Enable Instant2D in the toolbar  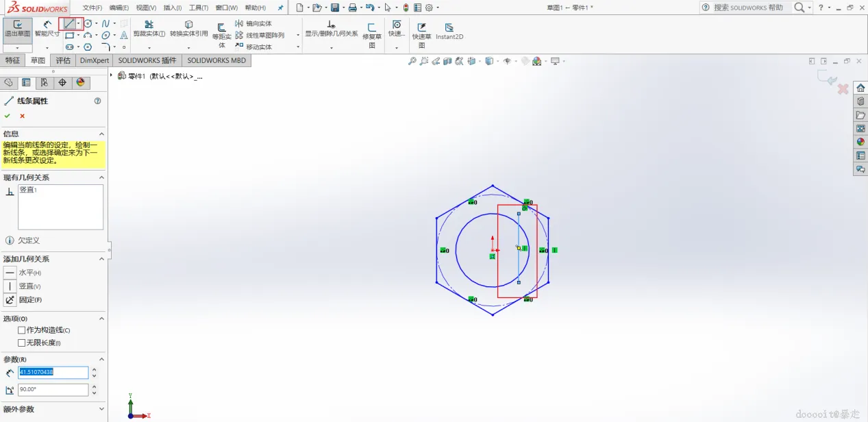coord(449,32)
